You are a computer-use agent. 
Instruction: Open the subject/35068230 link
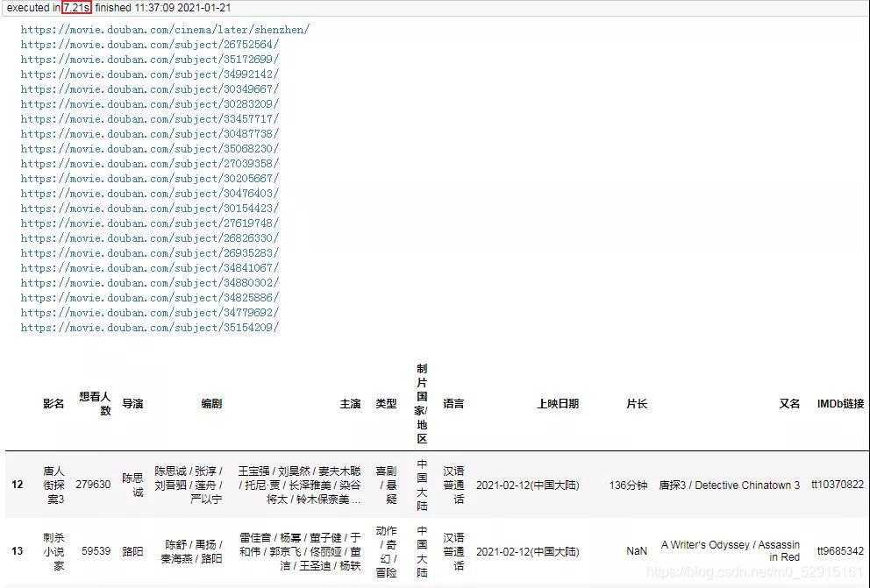click(x=150, y=149)
